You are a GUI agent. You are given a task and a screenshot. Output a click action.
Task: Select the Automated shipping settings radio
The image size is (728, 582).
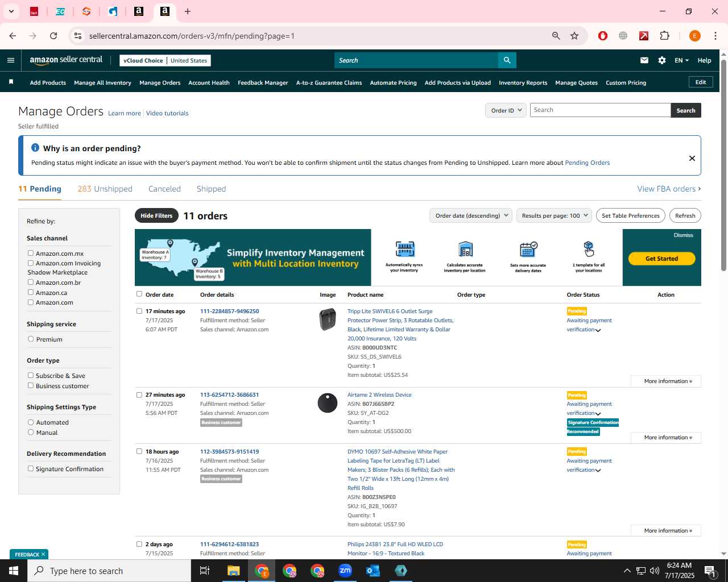tap(31, 422)
